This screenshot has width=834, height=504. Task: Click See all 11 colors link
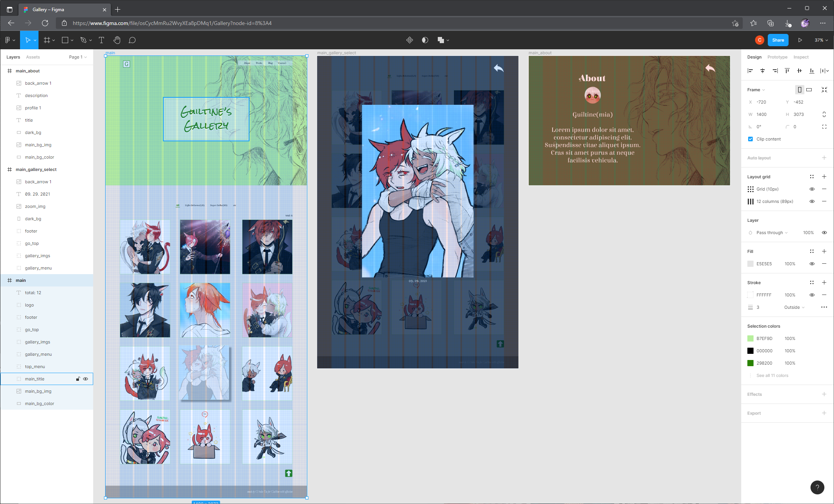click(772, 375)
